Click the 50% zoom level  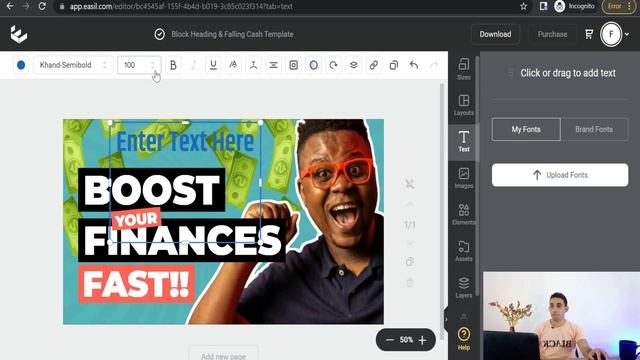406,340
